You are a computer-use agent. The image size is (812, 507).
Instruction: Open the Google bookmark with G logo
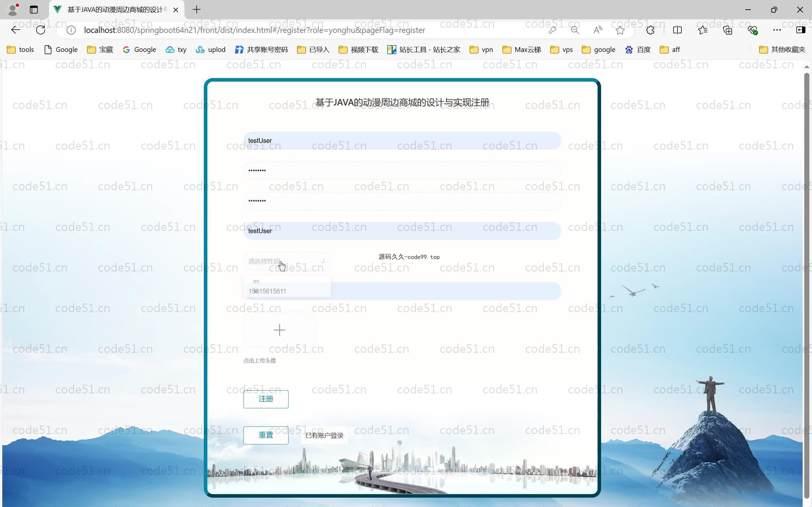click(139, 50)
